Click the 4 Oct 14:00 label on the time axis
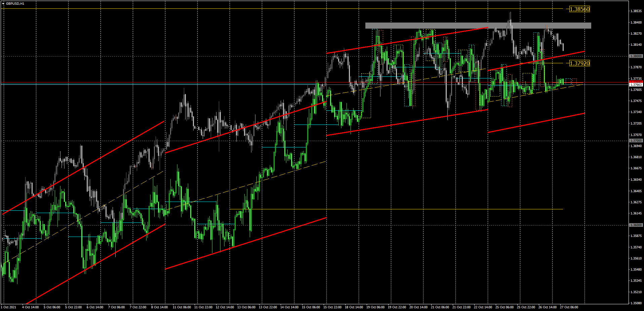The height and width of the screenshot is (311, 644). tap(30, 307)
